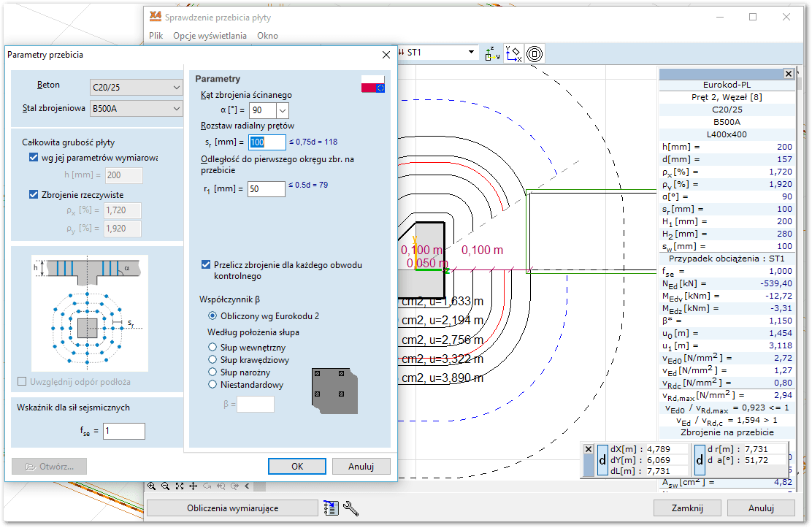Click the r1 distance input field
Image resolution: width=812 pixels, height=528 pixels.
[267, 189]
